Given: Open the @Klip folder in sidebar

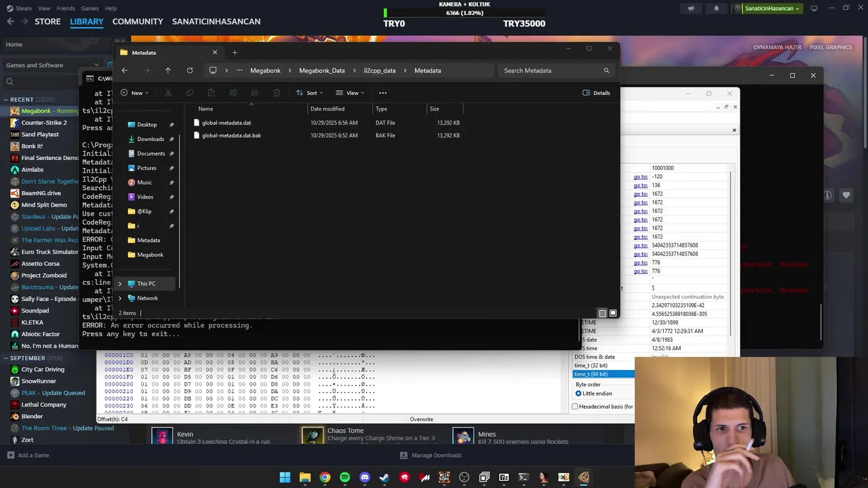Looking at the screenshot, I should tap(144, 211).
